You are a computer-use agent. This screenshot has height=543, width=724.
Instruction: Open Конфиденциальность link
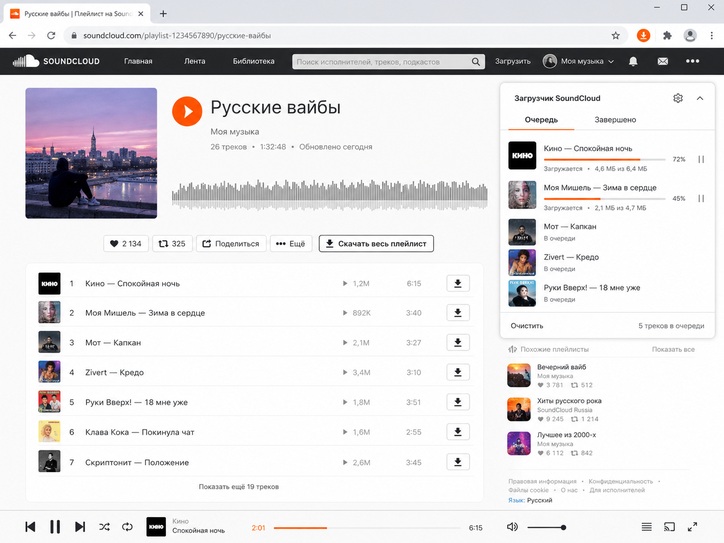621,481
